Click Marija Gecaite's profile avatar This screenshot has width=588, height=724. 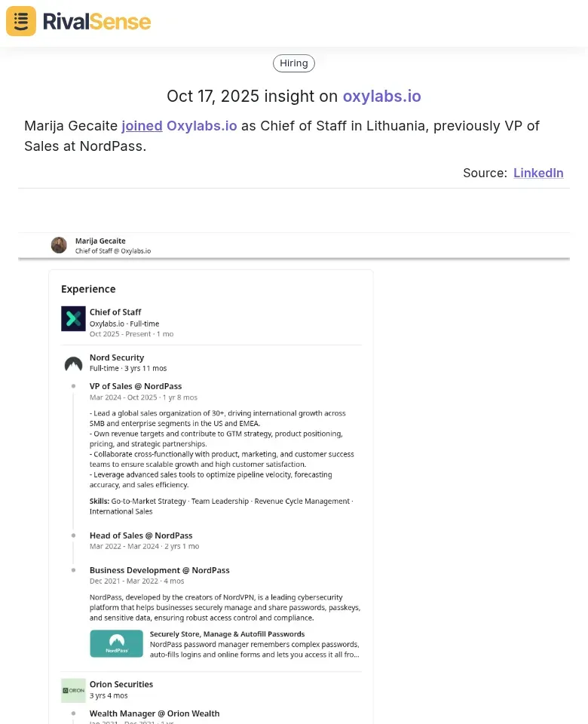pyautogui.click(x=59, y=245)
